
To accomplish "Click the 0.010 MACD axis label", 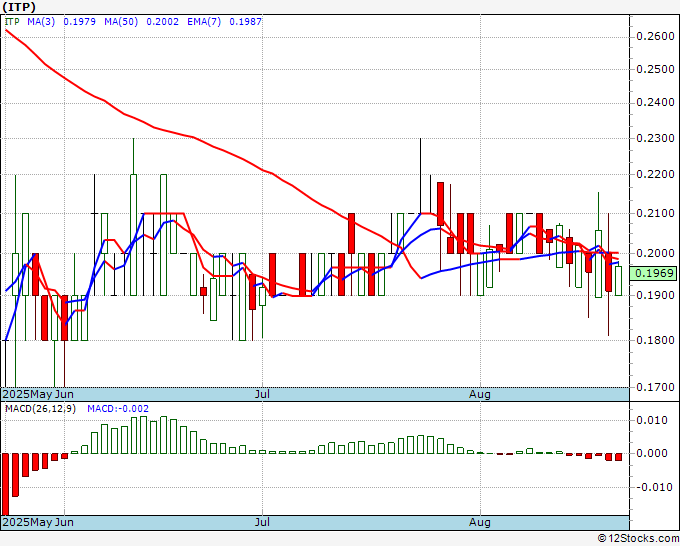I will click(651, 420).
